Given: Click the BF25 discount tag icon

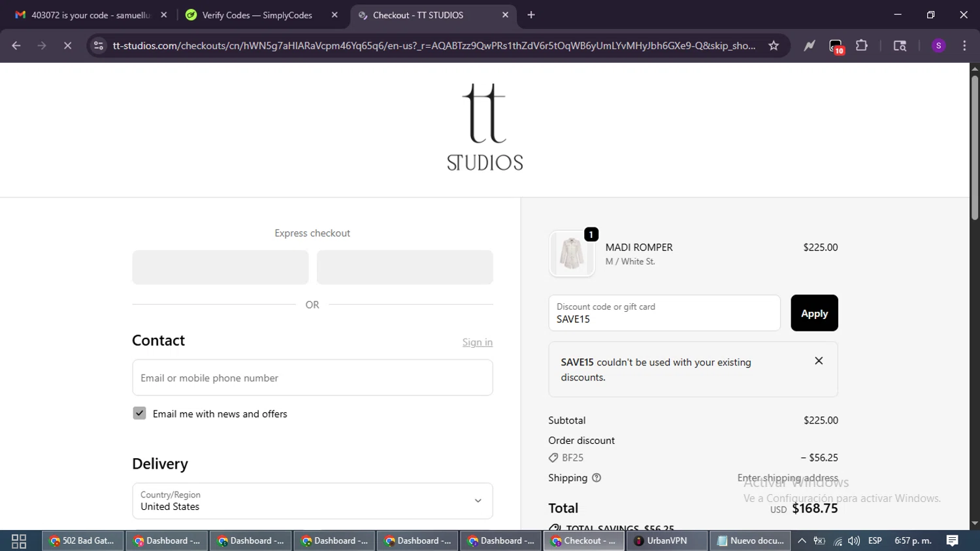Looking at the screenshot, I should (553, 458).
